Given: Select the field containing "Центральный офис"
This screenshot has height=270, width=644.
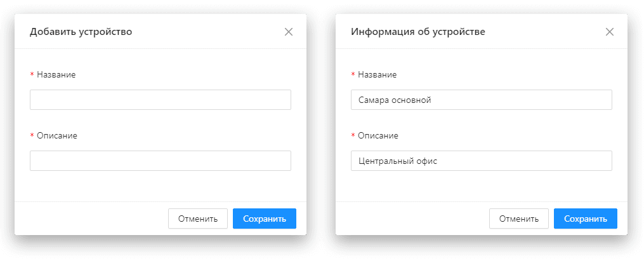Looking at the screenshot, I should tap(482, 161).
